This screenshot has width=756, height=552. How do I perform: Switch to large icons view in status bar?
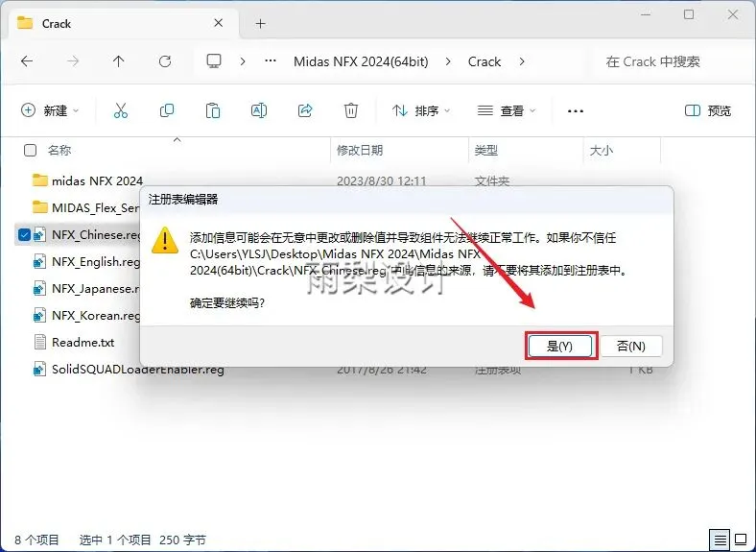pos(741,540)
